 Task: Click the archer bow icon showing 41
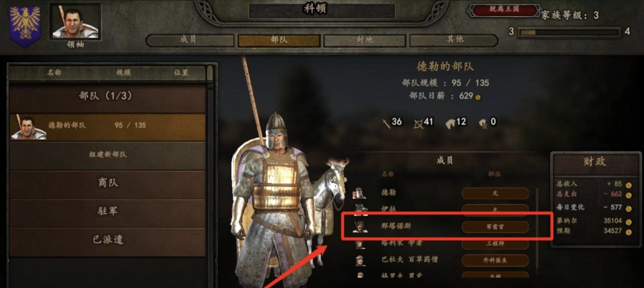[418, 123]
